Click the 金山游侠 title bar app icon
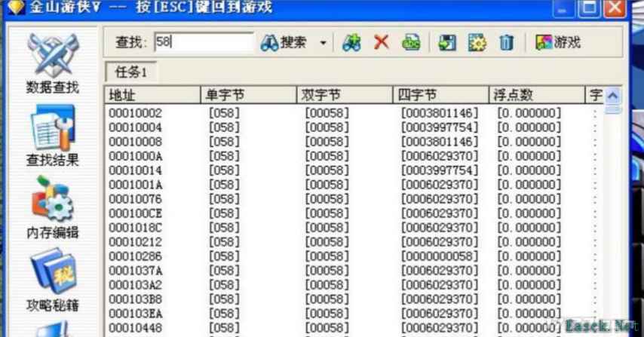Viewport: 644px width, 337px height. tap(16, 7)
